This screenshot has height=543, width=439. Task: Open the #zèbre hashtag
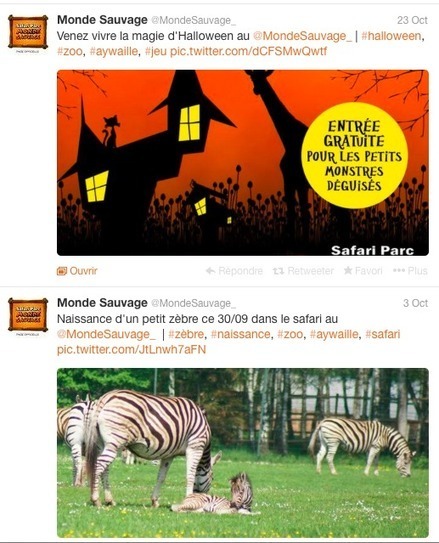pyautogui.click(x=186, y=334)
